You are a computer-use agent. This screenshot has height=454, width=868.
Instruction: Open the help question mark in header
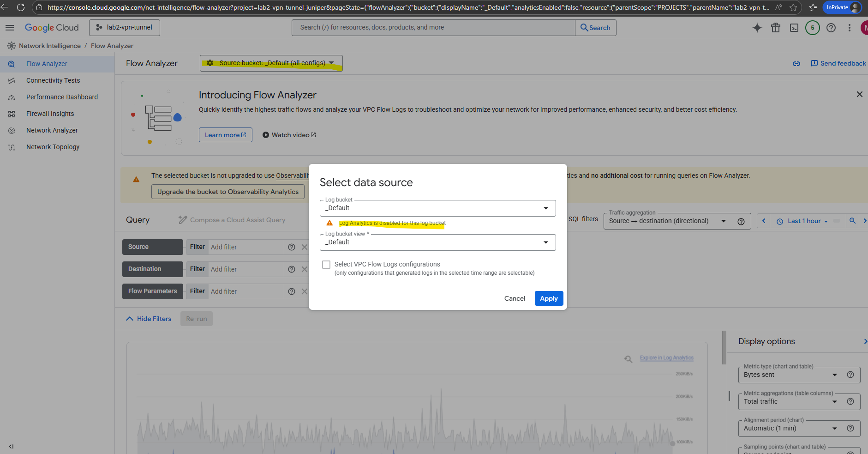pos(831,28)
